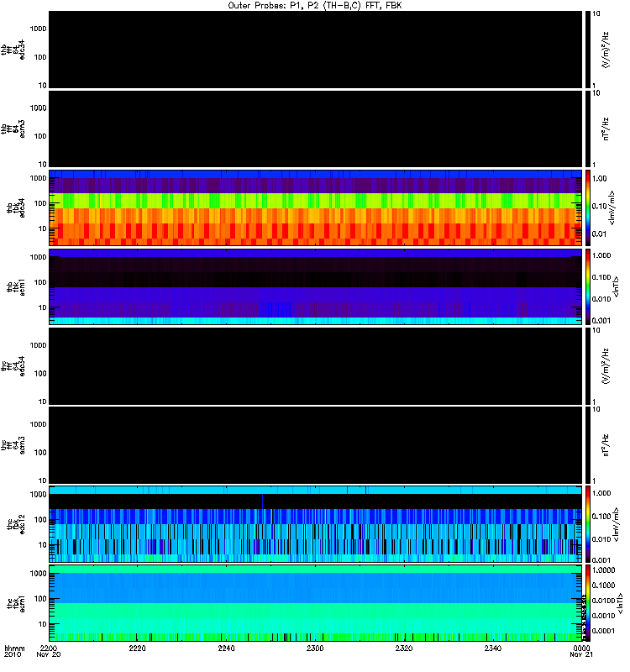Viewport: 630px width, 672px height.
Task: Click the <|nT|> unit label of thb fbk scm1
Action: pyautogui.click(x=617, y=286)
